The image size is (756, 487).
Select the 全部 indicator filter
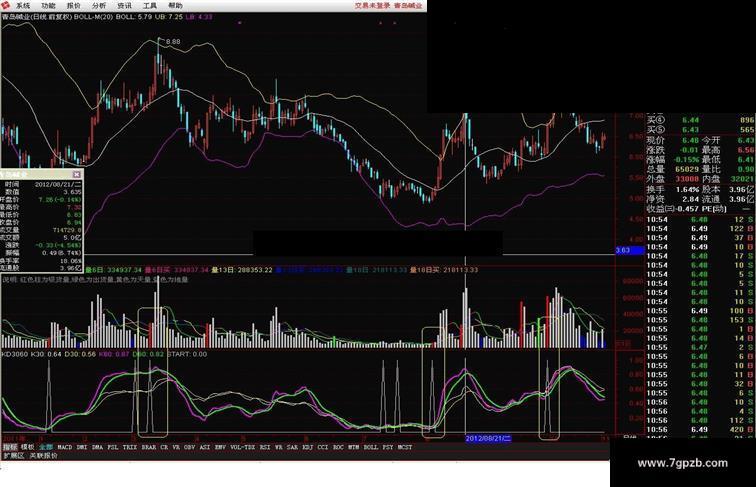46,447
